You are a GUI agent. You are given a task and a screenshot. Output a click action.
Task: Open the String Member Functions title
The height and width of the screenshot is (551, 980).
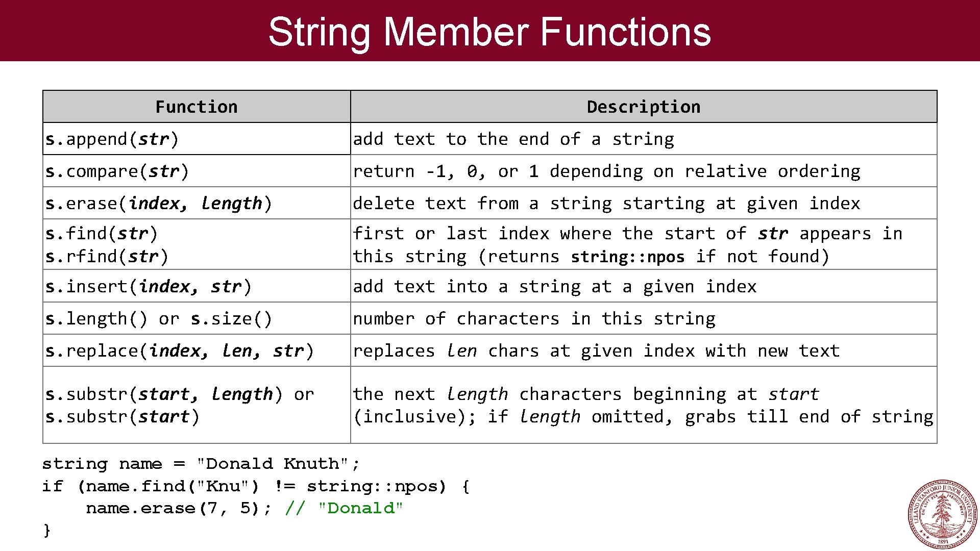490,31
